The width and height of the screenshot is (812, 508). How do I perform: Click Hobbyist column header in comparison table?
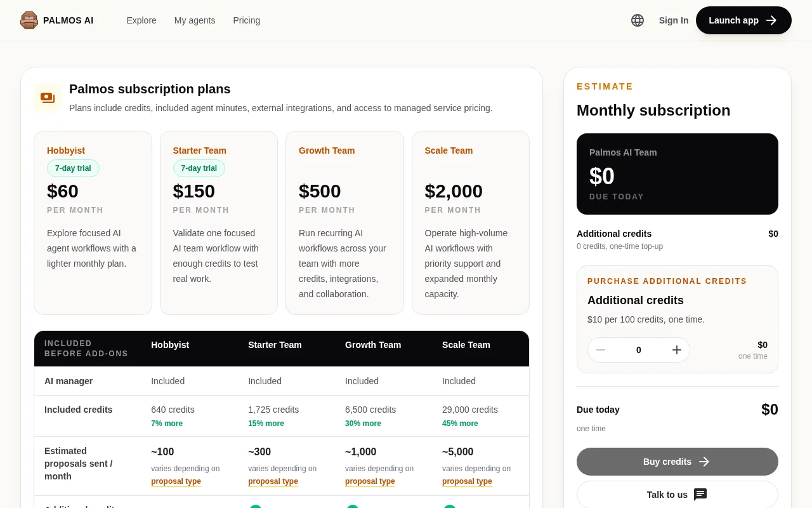coord(170,345)
